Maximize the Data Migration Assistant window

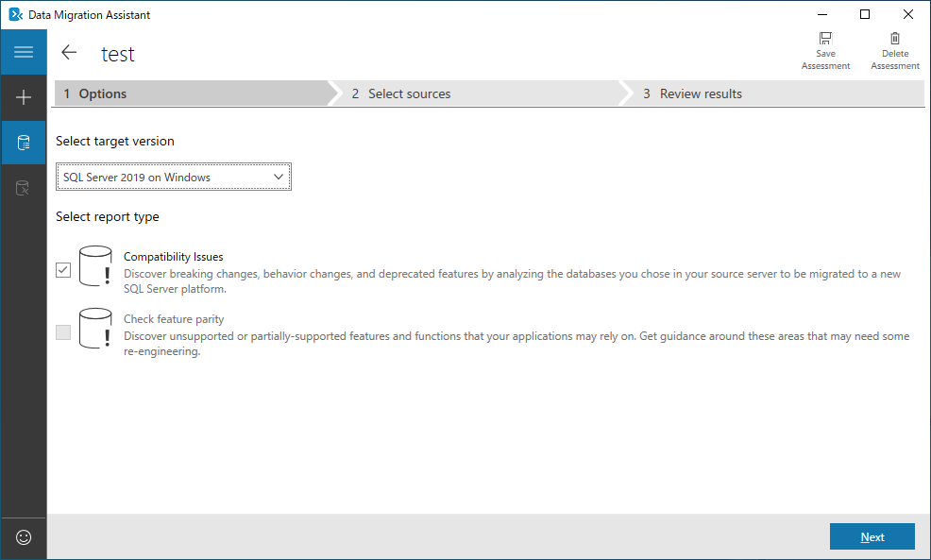tap(865, 14)
